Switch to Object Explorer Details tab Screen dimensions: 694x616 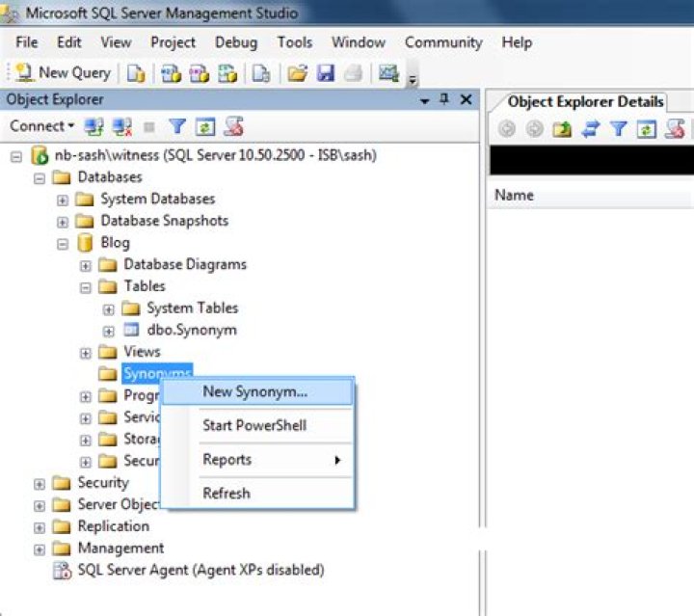point(585,102)
